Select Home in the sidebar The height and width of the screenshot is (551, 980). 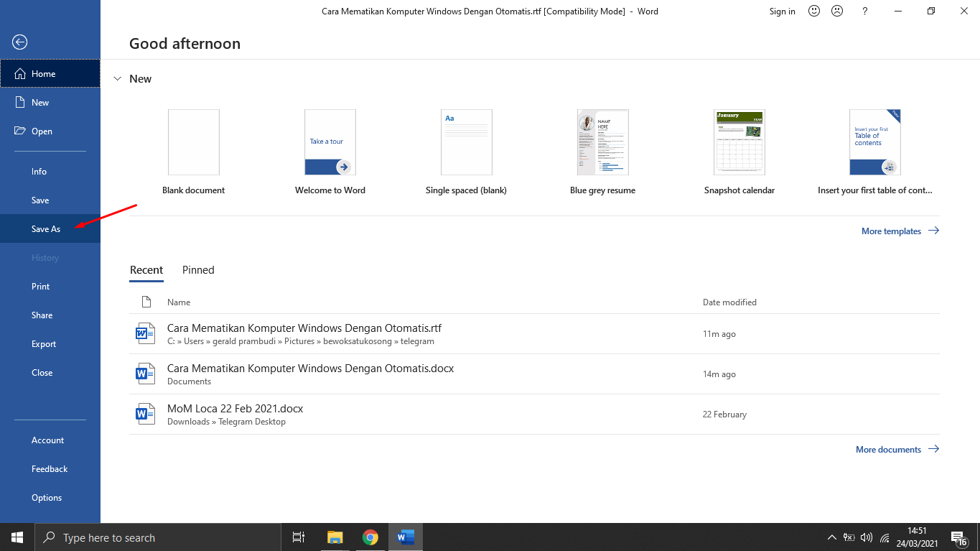click(x=50, y=73)
